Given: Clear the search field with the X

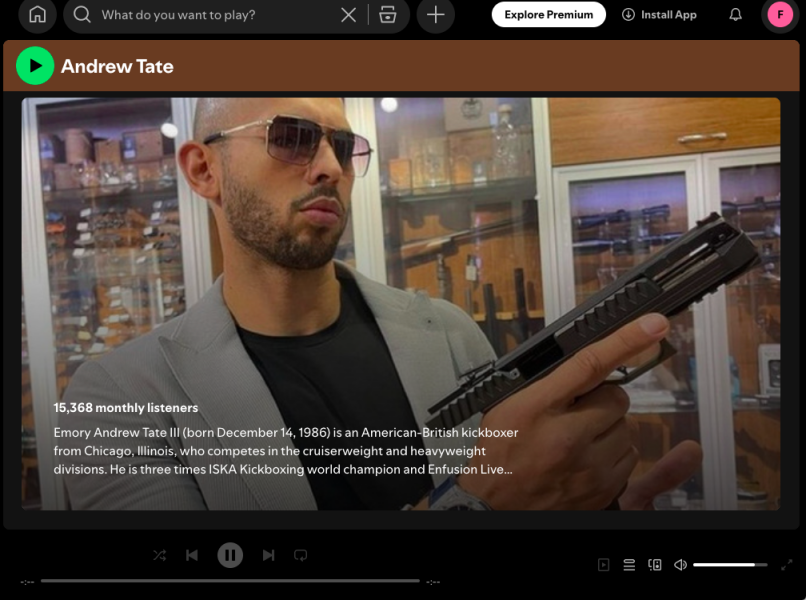Looking at the screenshot, I should [x=348, y=15].
